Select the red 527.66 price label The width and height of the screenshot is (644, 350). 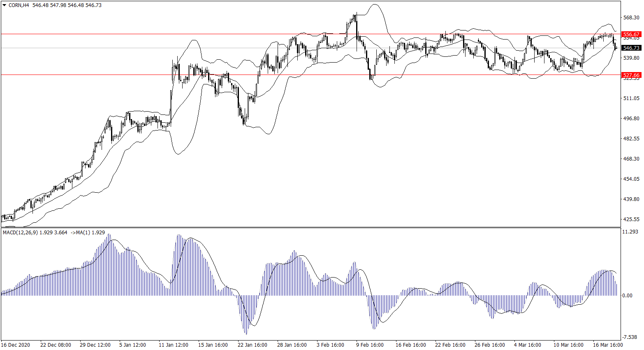pos(631,75)
